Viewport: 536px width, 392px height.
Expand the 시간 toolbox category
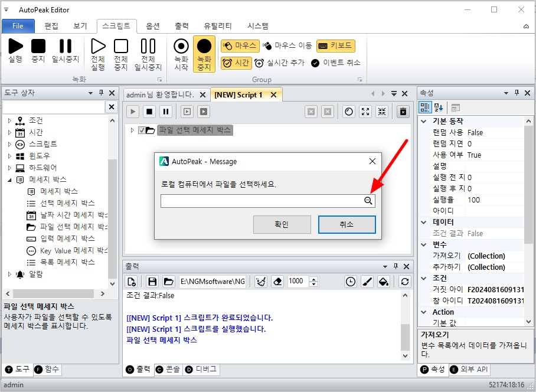[9, 132]
